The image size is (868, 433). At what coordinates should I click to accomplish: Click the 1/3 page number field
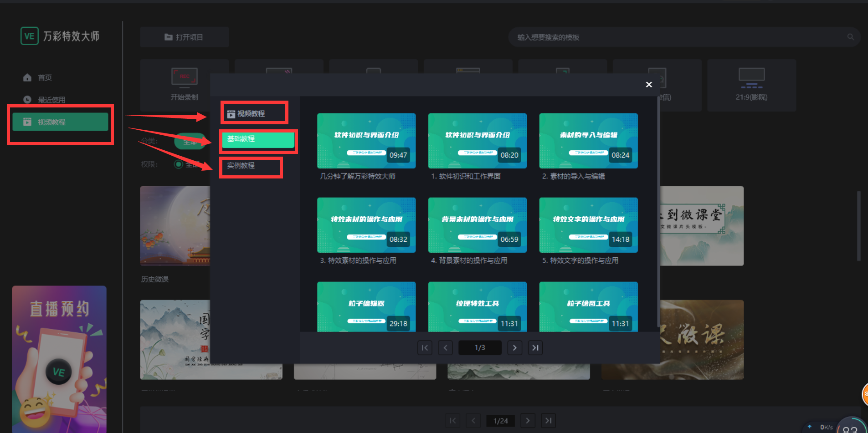(480, 348)
